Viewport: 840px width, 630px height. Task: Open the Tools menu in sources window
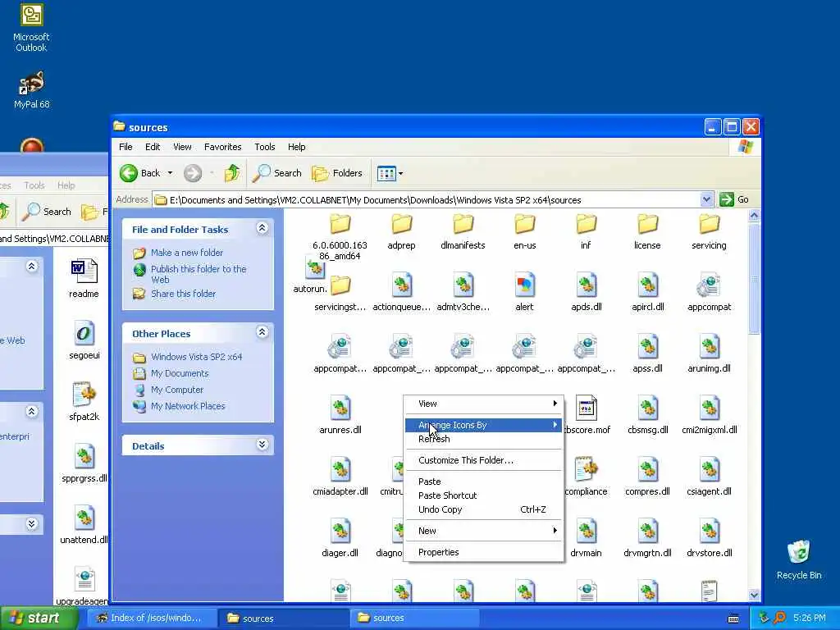[264, 147]
